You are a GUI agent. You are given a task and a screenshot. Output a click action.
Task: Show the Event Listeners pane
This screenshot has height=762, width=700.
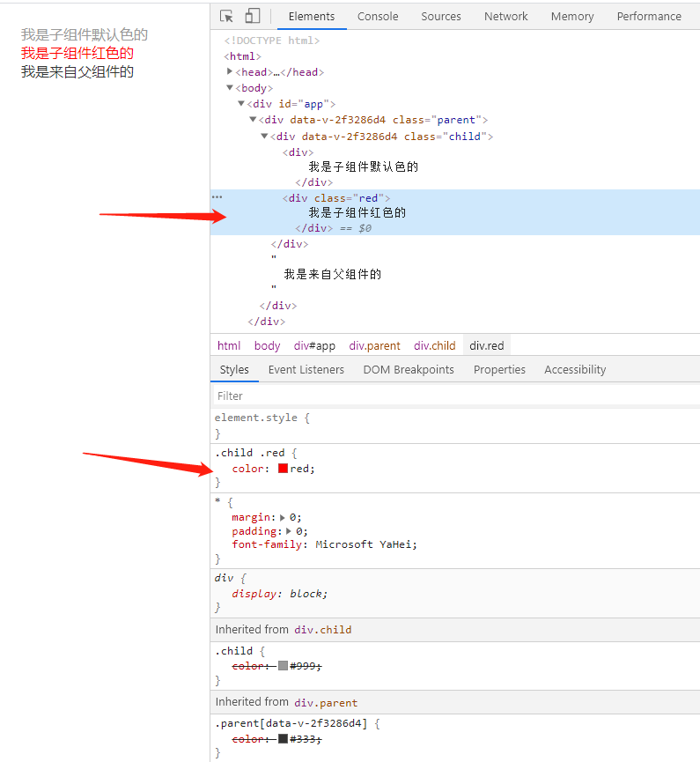click(306, 370)
